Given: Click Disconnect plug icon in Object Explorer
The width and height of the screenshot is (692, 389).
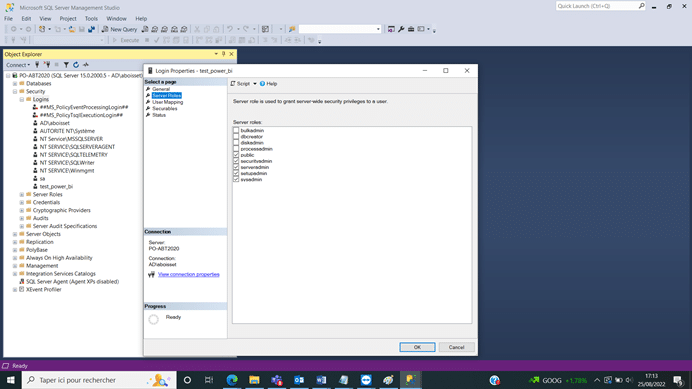Looking at the screenshot, I should click(x=47, y=65).
